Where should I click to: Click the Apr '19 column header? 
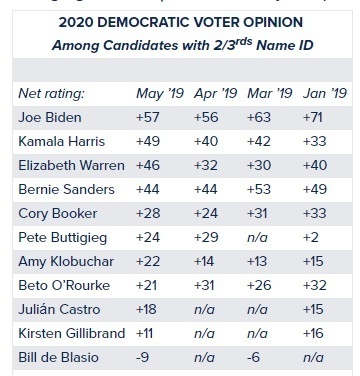pyautogui.click(x=215, y=93)
